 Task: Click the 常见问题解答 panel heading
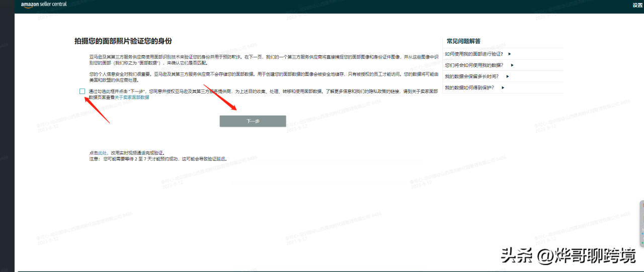point(463,41)
